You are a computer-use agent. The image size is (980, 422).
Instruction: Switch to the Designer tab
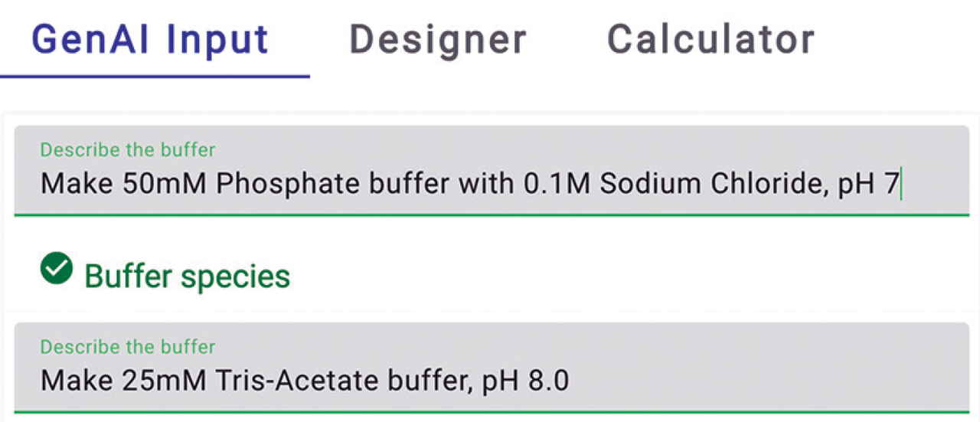coord(438,40)
